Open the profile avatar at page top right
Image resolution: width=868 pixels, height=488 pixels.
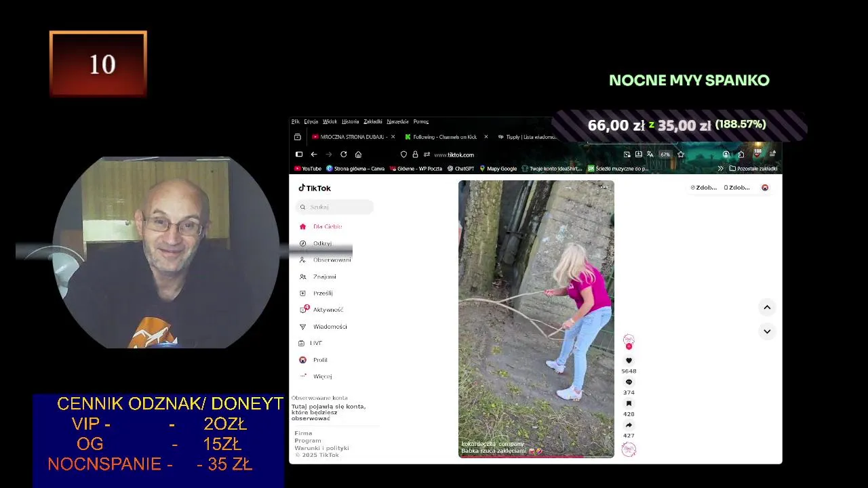(x=765, y=188)
